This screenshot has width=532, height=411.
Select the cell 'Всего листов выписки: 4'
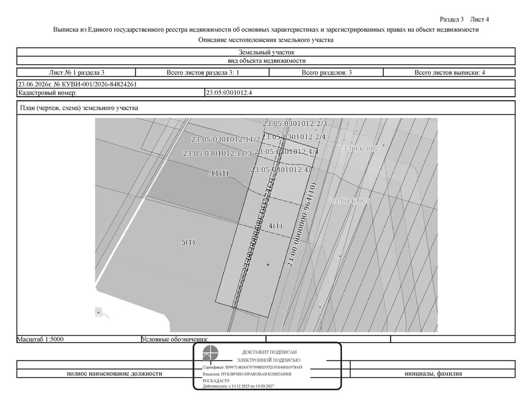pos(450,72)
